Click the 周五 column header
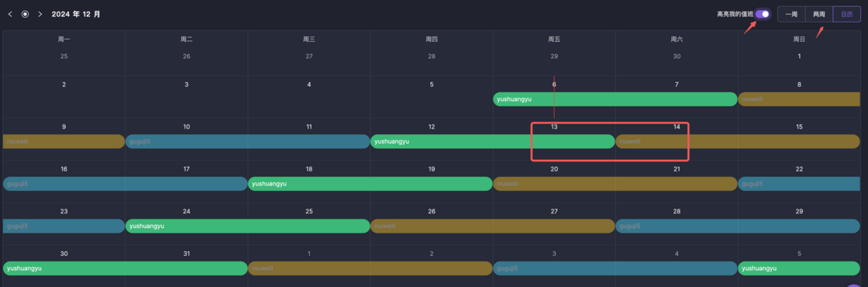The height and width of the screenshot is (287, 868). tap(554, 40)
